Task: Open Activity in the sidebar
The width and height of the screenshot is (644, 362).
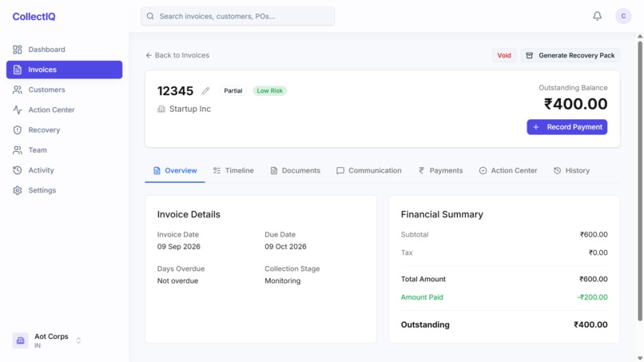Action: tap(64, 170)
